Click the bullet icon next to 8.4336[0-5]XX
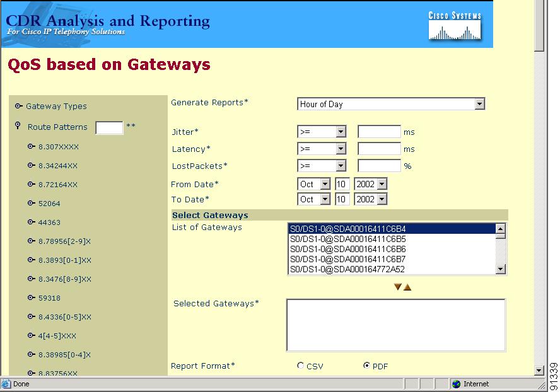The image size is (560, 392). (32, 316)
